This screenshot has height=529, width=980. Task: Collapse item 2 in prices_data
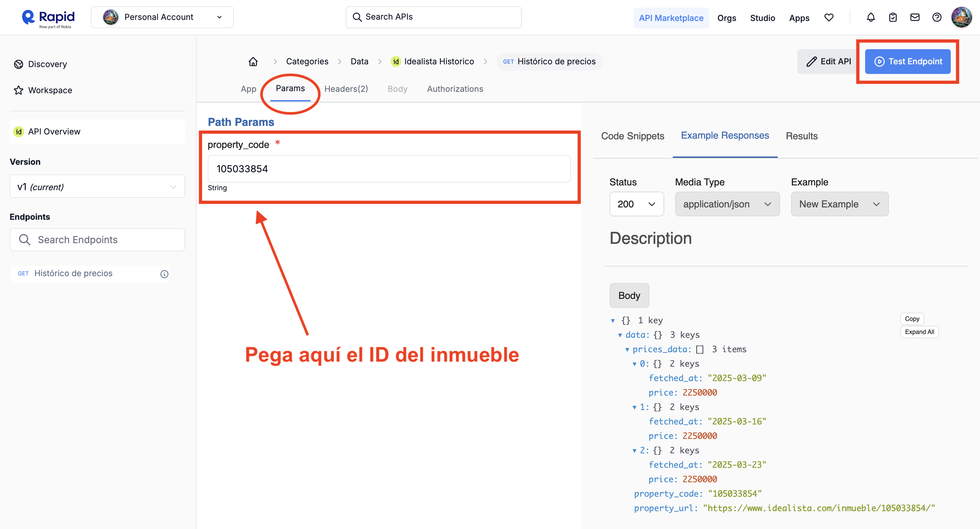pyautogui.click(x=635, y=451)
